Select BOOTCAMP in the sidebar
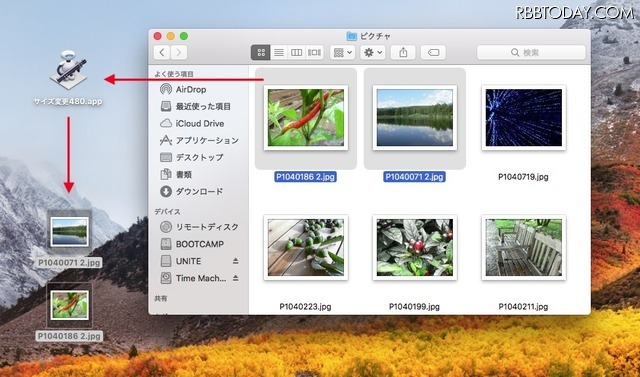 click(199, 244)
